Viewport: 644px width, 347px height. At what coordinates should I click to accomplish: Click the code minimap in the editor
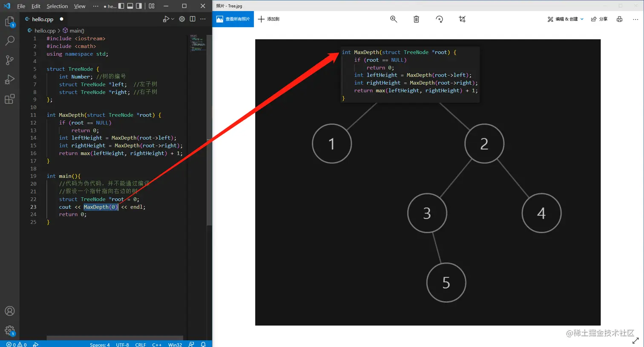click(198, 43)
